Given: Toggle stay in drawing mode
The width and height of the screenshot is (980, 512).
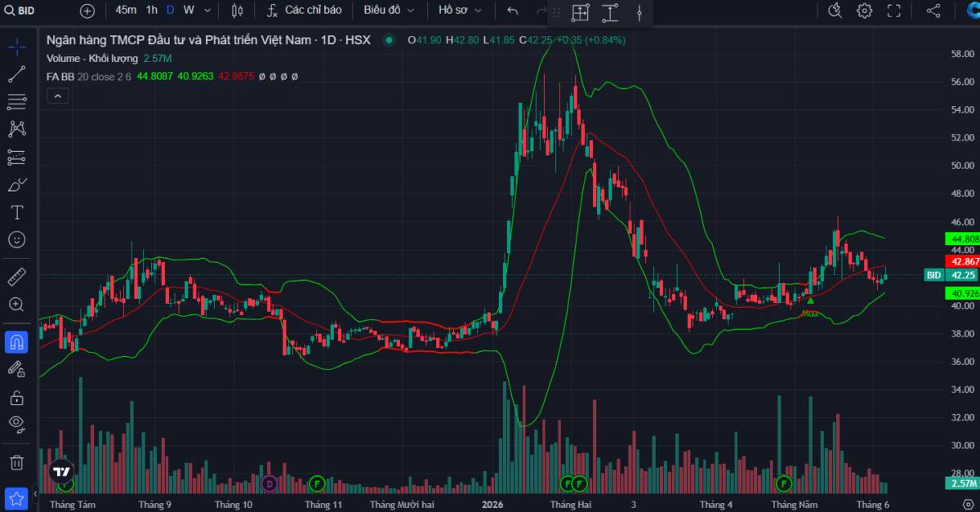Looking at the screenshot, I should (16, 370).
